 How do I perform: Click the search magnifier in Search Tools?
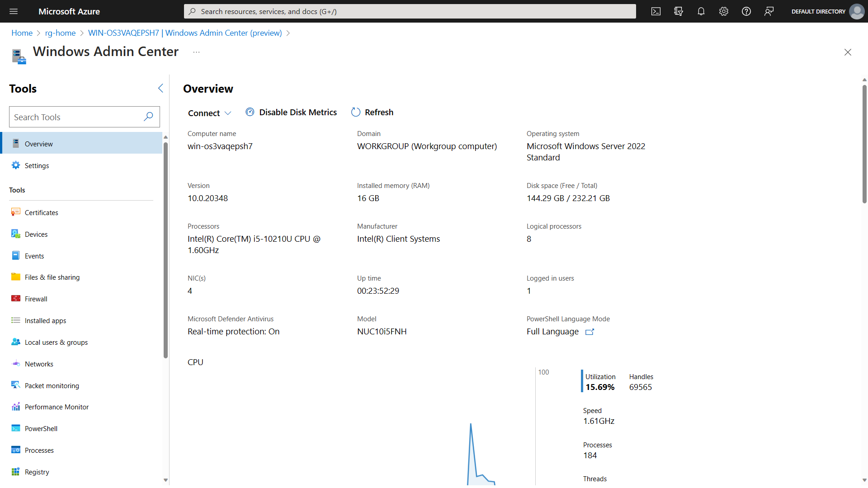pyautogui.click(x=148, y=117)
